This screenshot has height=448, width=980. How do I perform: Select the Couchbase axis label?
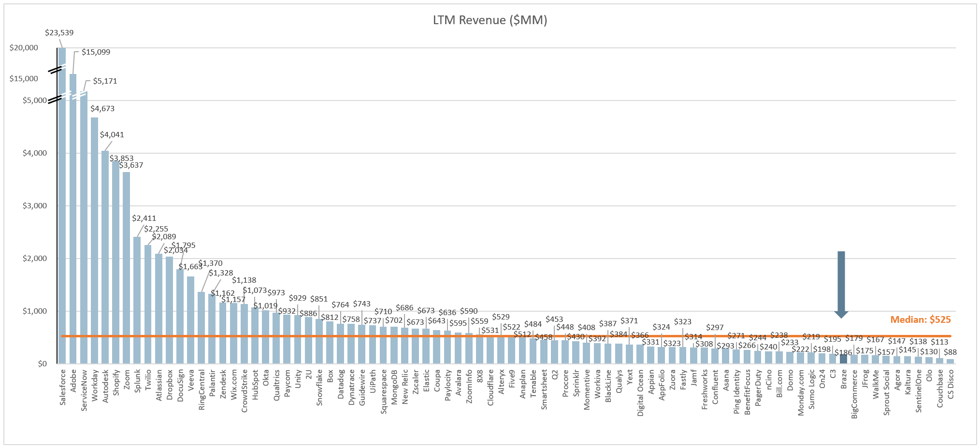pos(940,389)
